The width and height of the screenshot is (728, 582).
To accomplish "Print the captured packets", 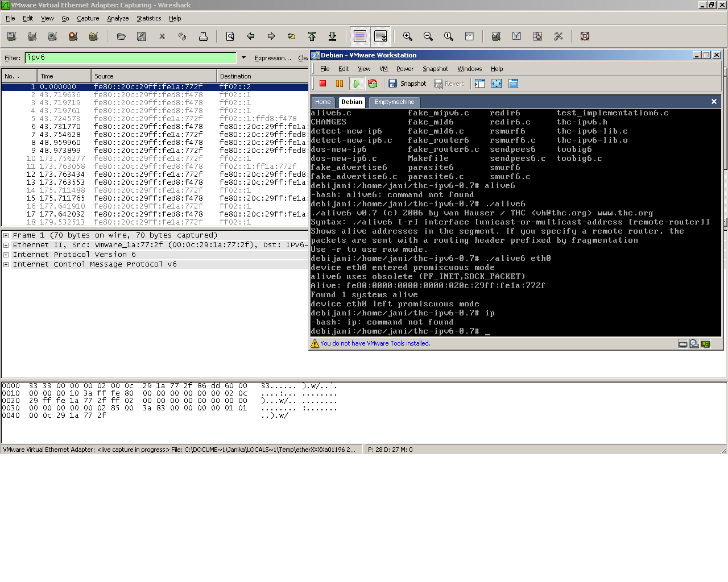I will pyautogui.click(x=202, y=36).
